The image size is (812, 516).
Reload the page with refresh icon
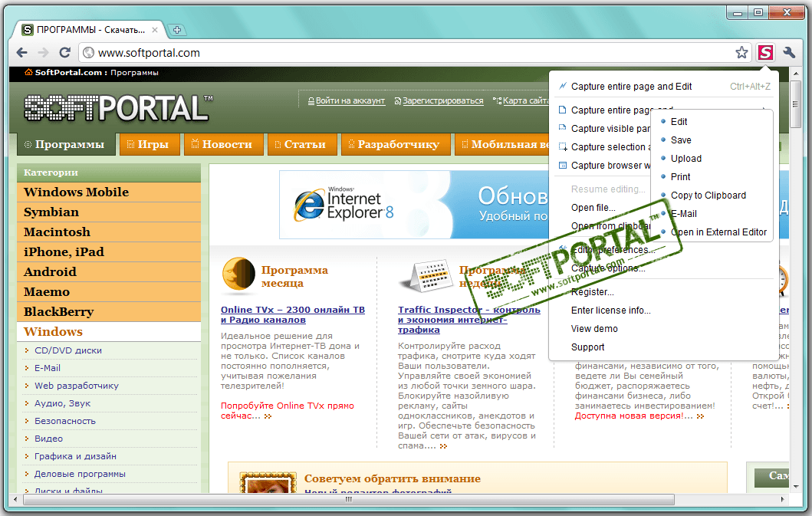(x=64, y=52)
